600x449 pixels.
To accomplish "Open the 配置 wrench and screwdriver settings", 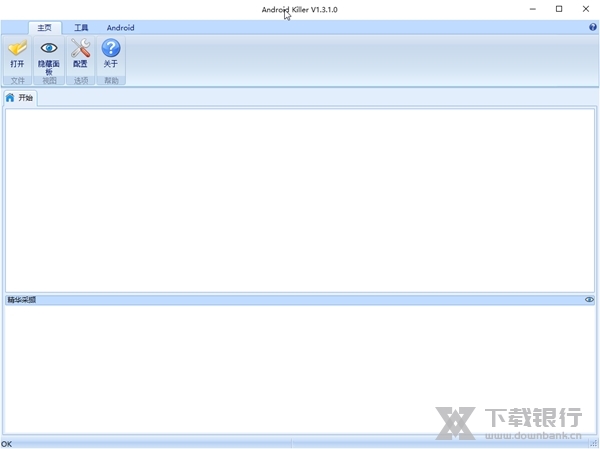I will pyautogui.click(x=80, y=54).
